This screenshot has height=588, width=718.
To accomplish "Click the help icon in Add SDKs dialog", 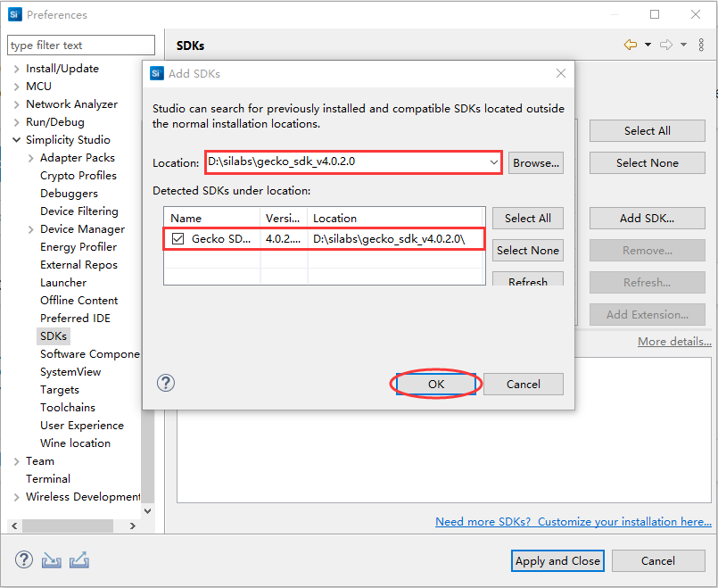I will pyautogui.click(x=166, y=383).
